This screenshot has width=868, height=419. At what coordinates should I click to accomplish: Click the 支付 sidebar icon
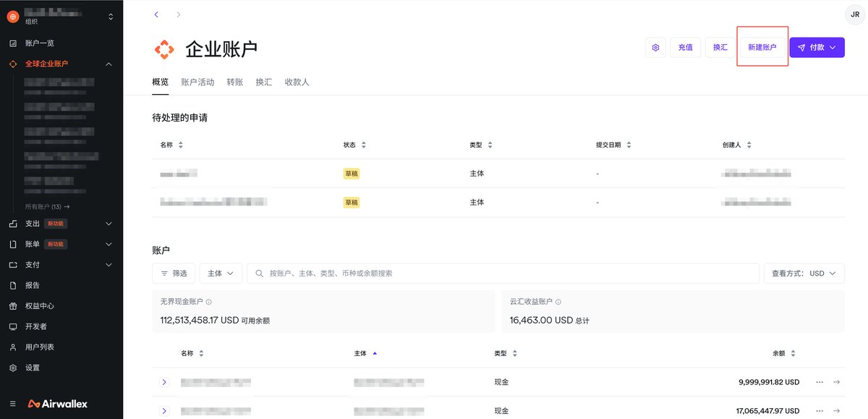pyautogui.click(x=13, y=265)
